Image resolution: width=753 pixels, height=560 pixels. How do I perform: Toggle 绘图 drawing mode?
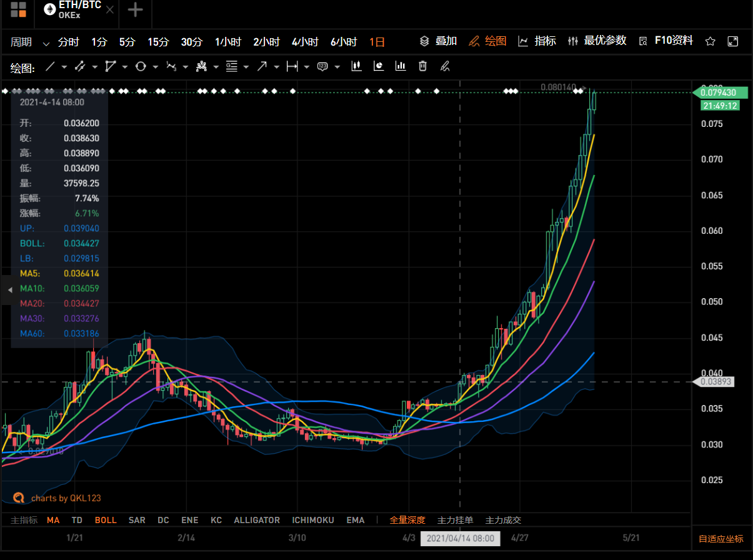click(x=487, y=41)
